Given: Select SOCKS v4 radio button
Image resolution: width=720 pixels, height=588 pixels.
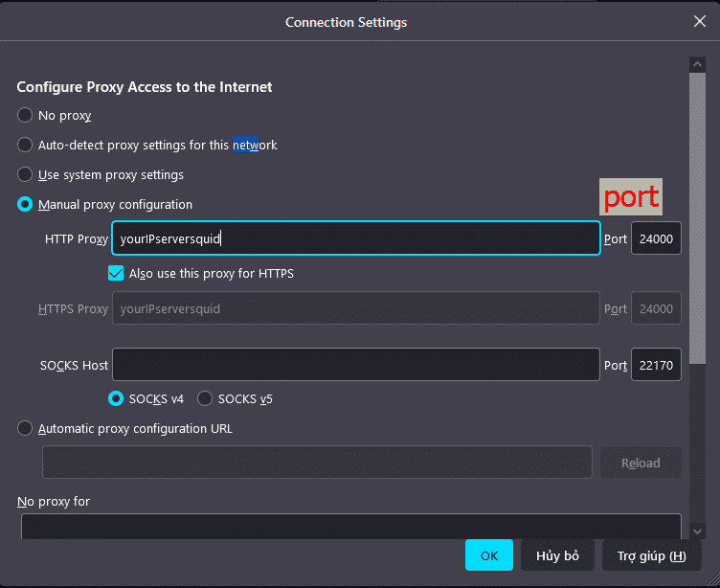Looking at the screenshot, I should [x=117, y=398].
